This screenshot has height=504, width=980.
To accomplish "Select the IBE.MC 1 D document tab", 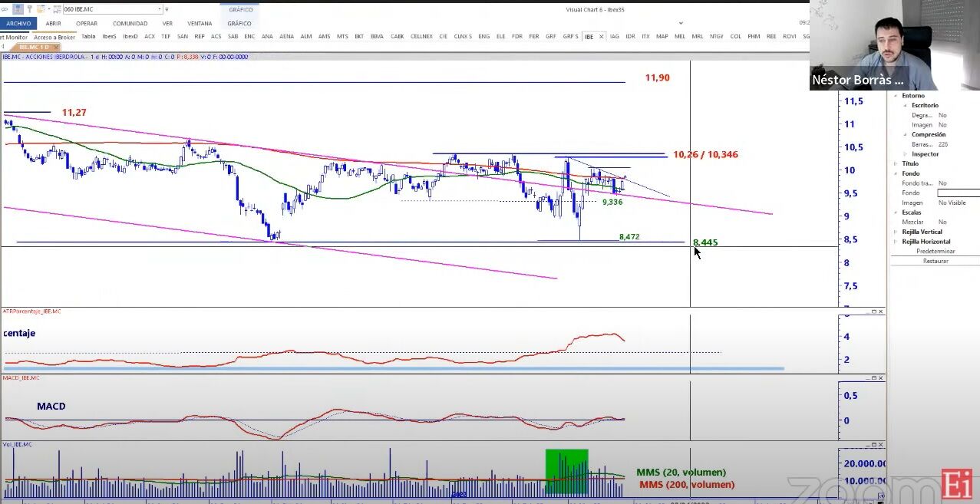I will 34,47.
